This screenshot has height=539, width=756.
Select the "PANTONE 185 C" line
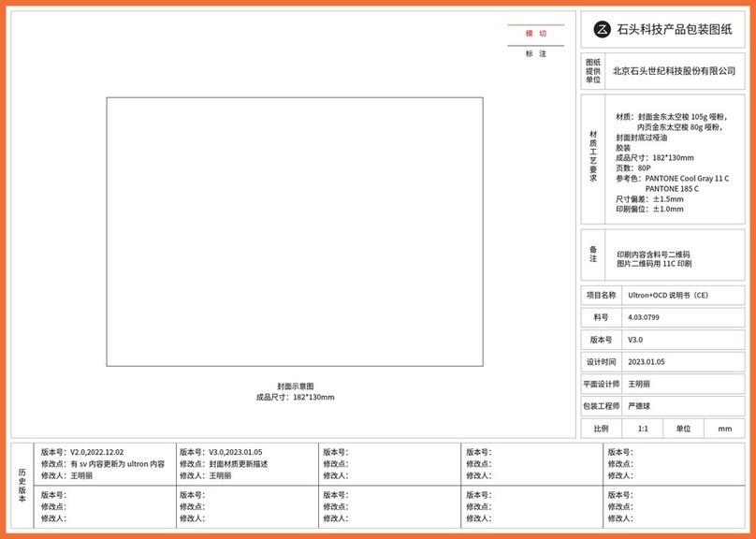pos(672,188)
